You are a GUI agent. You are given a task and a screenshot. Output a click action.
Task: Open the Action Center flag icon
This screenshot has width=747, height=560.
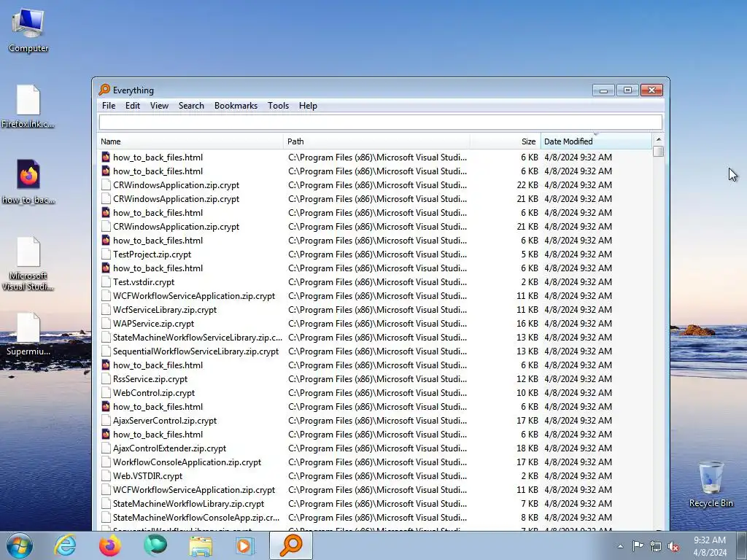coord(638,546)
